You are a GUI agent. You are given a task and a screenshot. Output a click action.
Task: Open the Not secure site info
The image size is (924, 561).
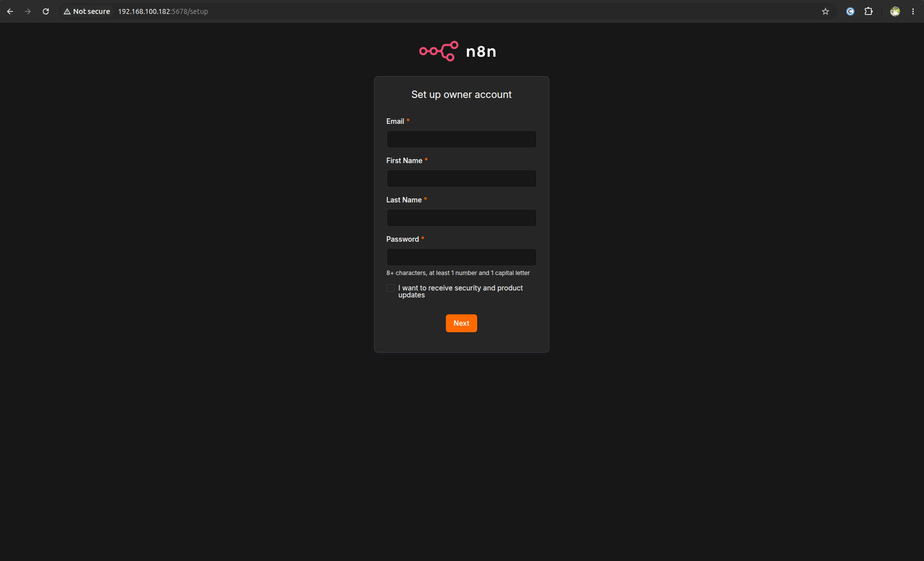87,11
